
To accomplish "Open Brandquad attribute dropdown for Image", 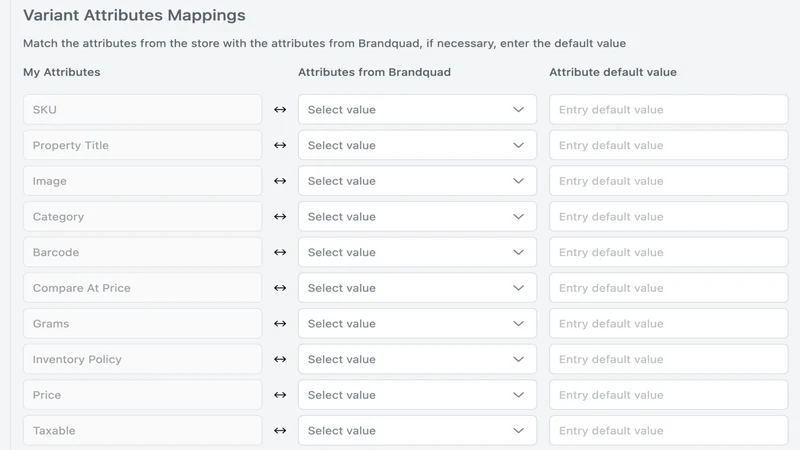I will (x=417, y=181).
